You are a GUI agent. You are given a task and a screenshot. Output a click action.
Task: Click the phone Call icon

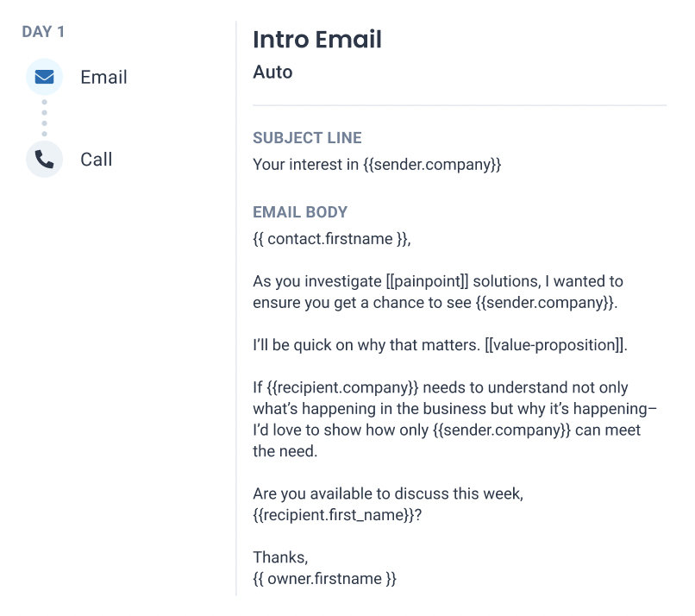(44, 160)
